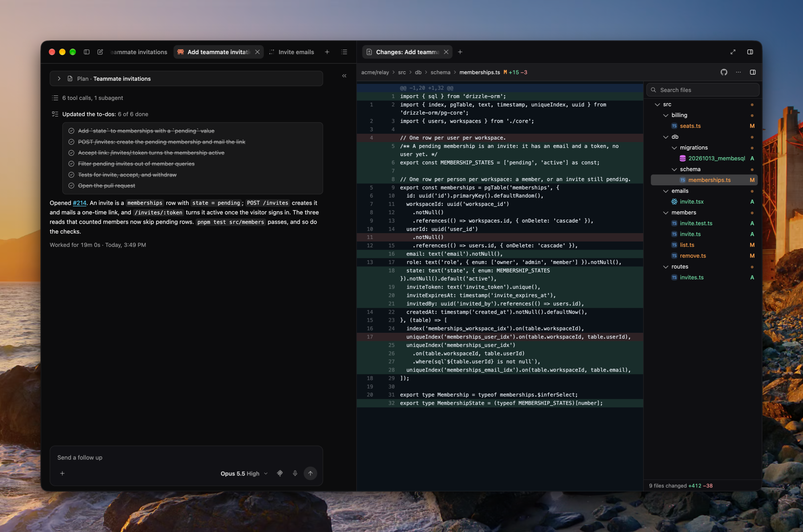Close the 'Add teammate invitations' tab
This screenshot has height=532, width=803.
[x=257, y=52]
